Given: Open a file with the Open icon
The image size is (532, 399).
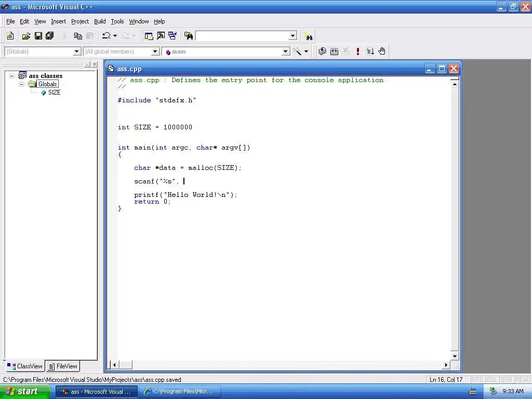Looking at the screenshot, I should click(x=26, y=36).
